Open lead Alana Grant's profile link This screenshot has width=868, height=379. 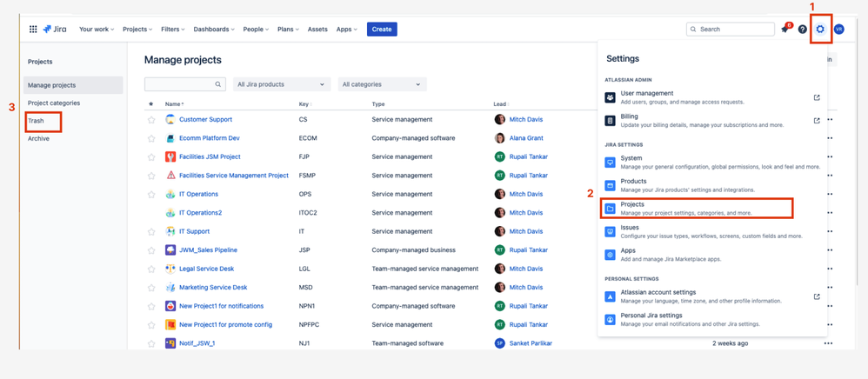point(526,138)
